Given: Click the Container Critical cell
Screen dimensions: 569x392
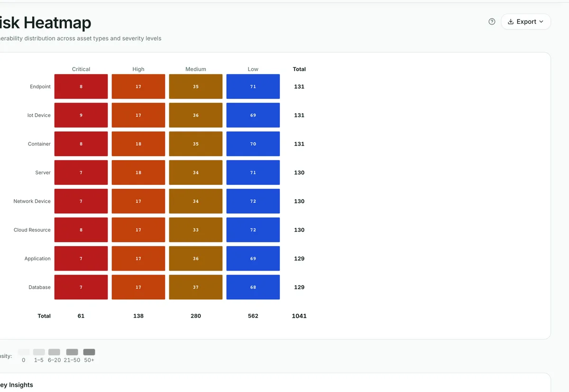Looking at the screenshot, I should pyautogui.click(x=81, y=144).
